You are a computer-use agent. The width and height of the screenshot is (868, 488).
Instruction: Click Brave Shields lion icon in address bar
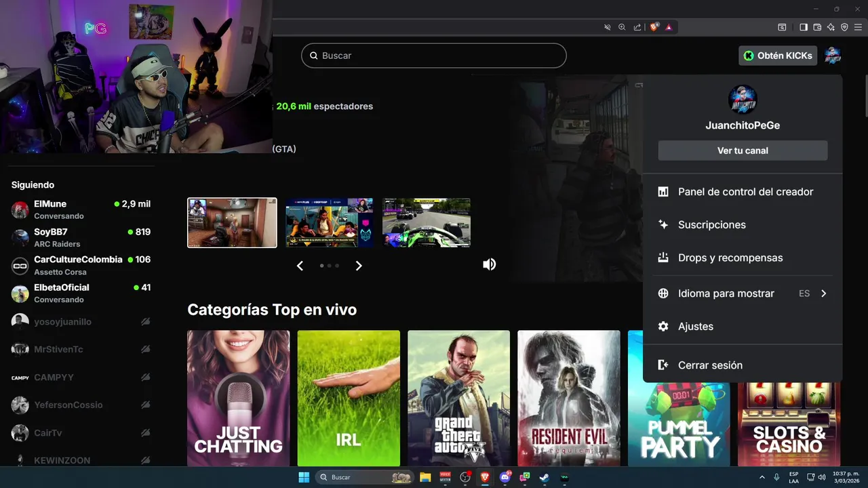(x=654, y=27)
